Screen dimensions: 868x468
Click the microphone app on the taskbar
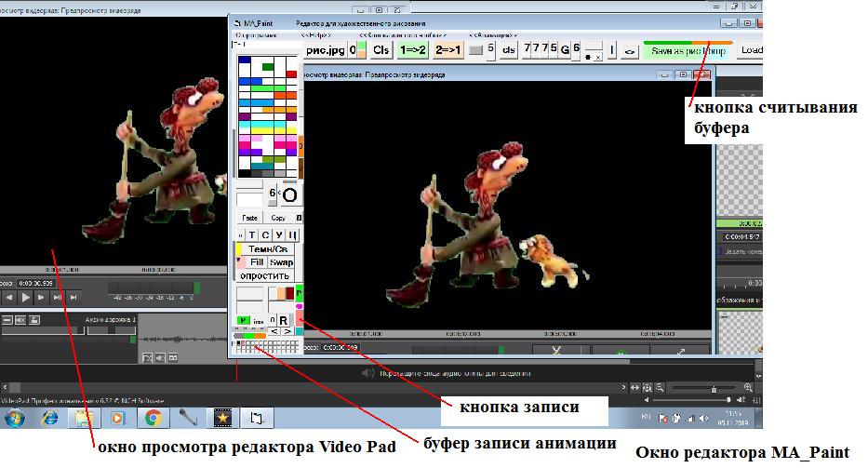pos(188,418)
